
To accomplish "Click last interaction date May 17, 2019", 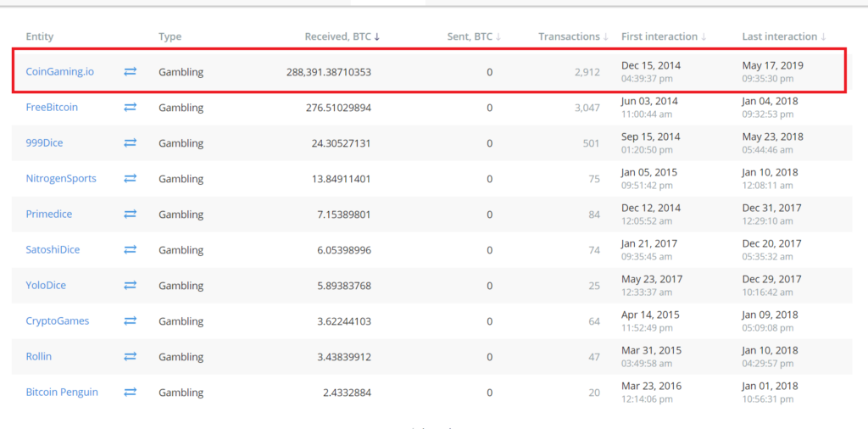I will click(x=773, y=65).
